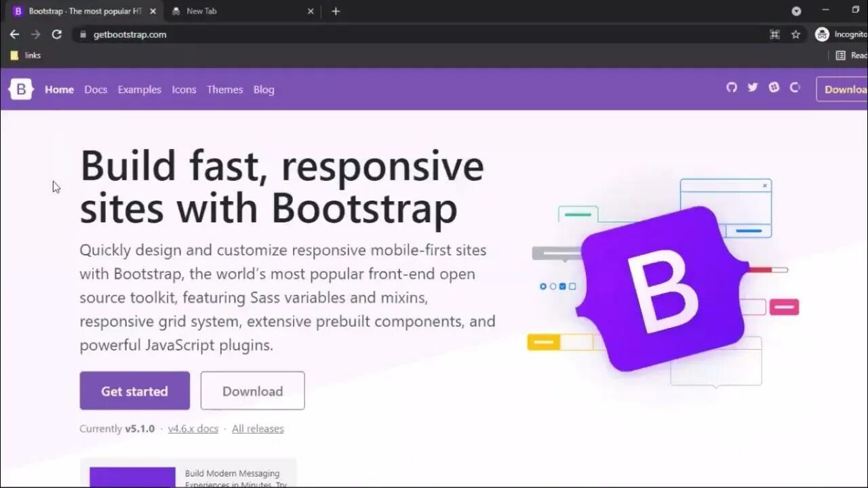Viewport: 868px width, 488px height.
Task: Open the All releases link
Action: [258, 428]
